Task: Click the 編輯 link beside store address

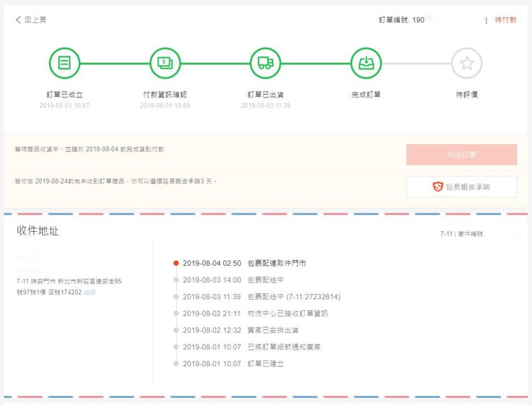Action: (x=90, y=293)
